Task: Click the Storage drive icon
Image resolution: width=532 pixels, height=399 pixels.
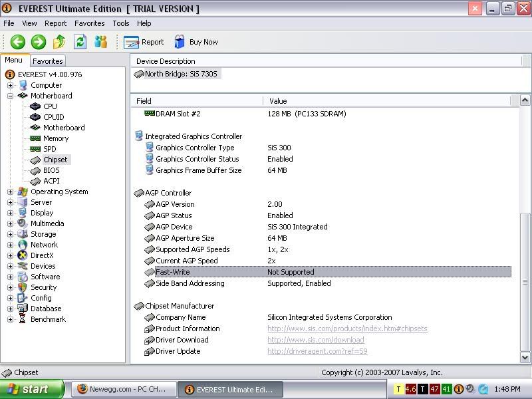Action: [23, 234]
